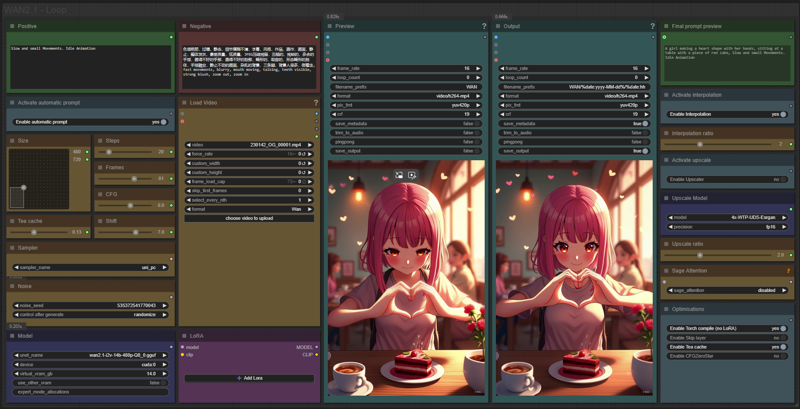
Task: Click the Sage Attention help question mark
Action: click(x=790, y=271)
